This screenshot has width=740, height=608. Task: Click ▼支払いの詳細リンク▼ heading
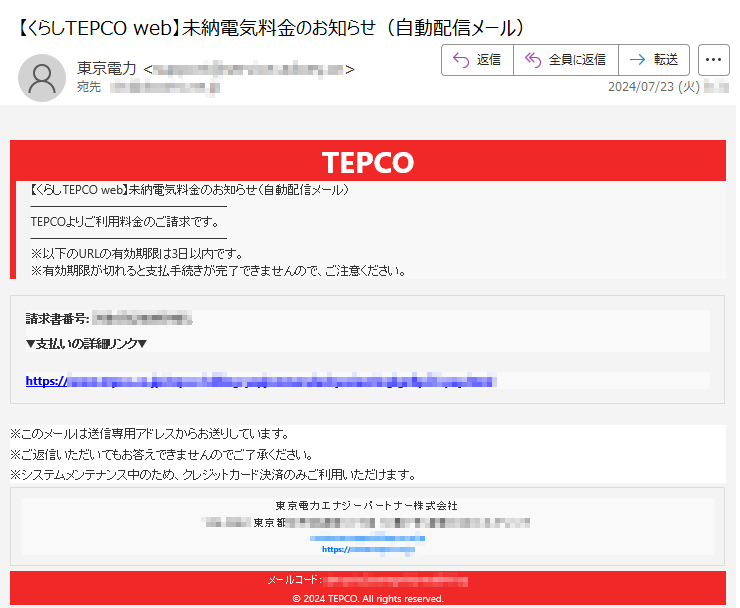point(86,344)
